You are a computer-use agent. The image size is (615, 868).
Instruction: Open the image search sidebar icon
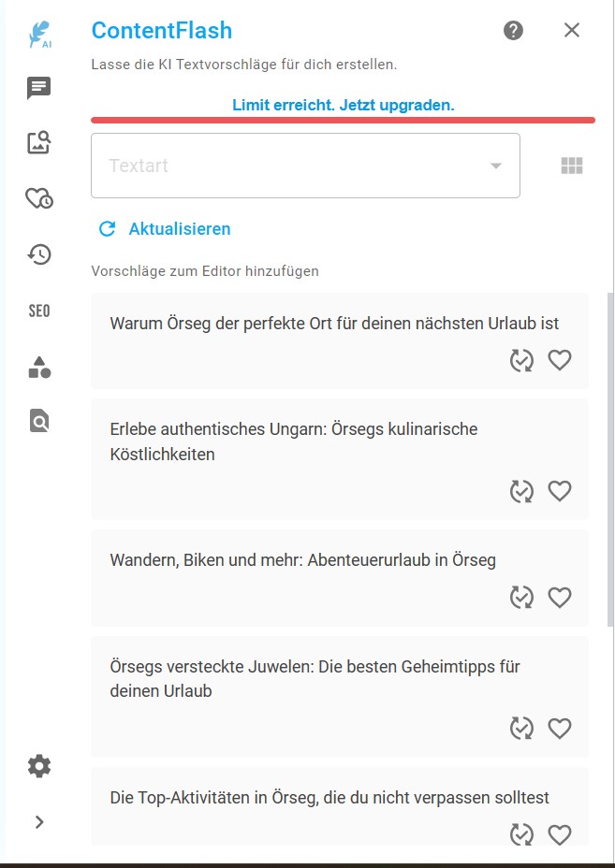coord(39,143)
